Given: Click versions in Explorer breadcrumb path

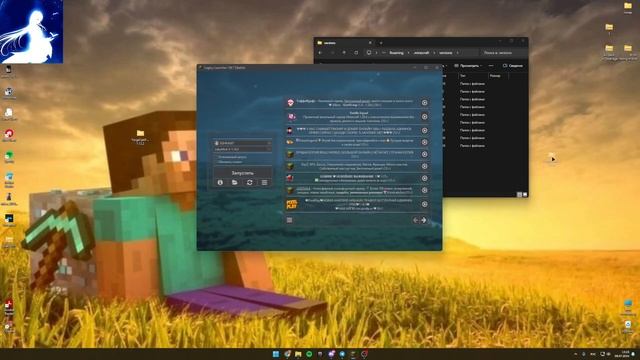Looking at the screenshot, I should [x=445, y=53].
